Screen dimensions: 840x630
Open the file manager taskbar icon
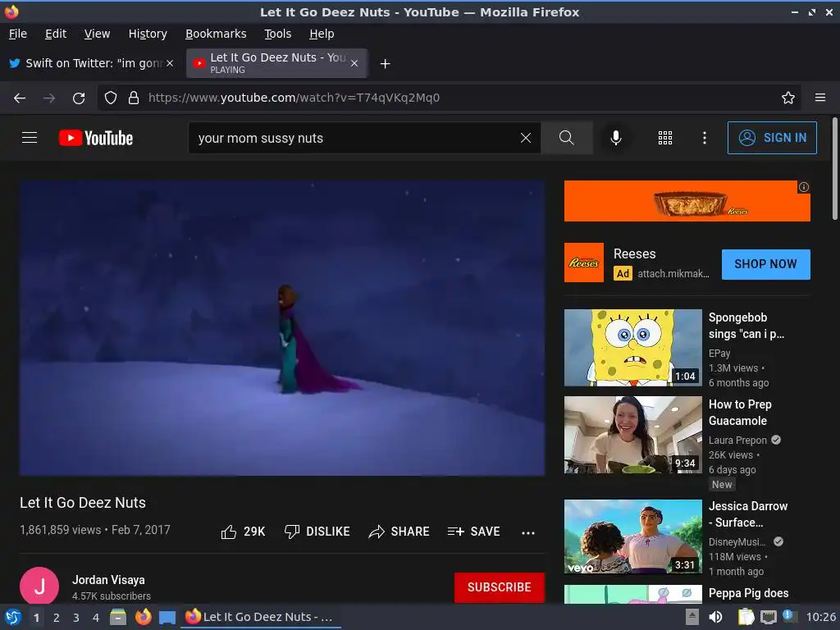coord(118,617)
